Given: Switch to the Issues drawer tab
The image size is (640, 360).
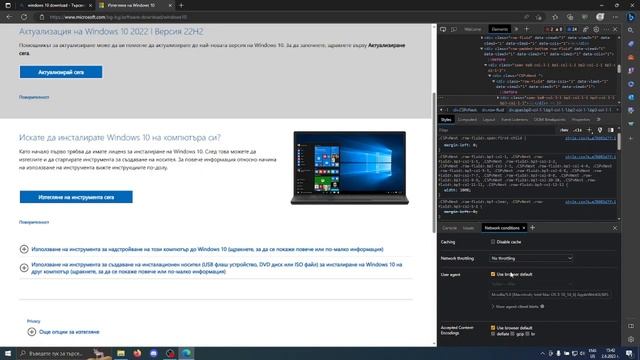Looking at the screenshot, I should [x=469, y=228].
